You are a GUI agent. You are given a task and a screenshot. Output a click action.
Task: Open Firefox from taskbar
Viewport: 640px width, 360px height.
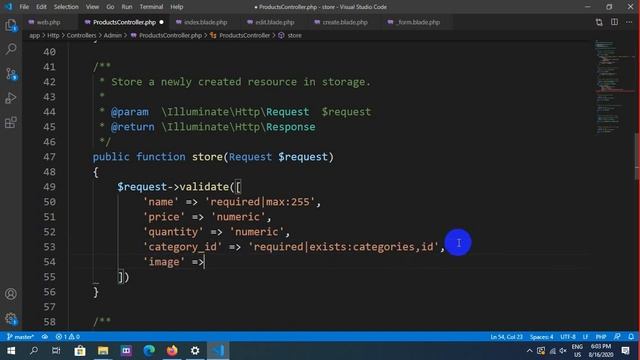pos(172,351)
